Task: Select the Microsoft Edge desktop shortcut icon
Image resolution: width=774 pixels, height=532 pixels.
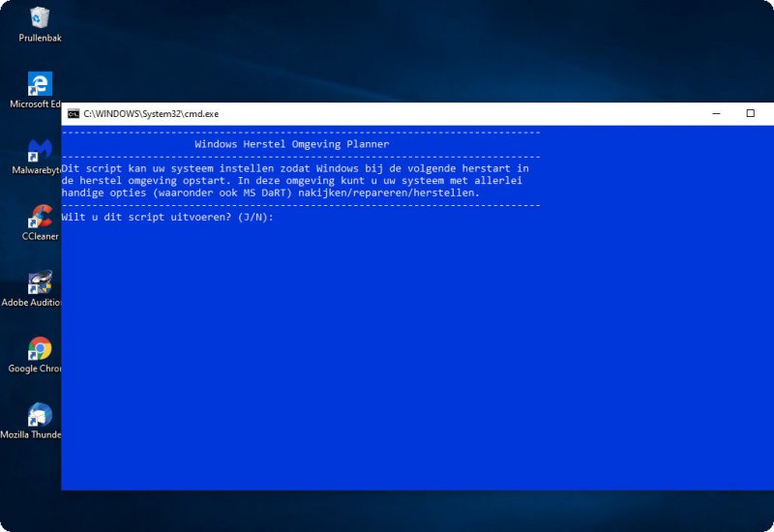Action: point(40,84)
